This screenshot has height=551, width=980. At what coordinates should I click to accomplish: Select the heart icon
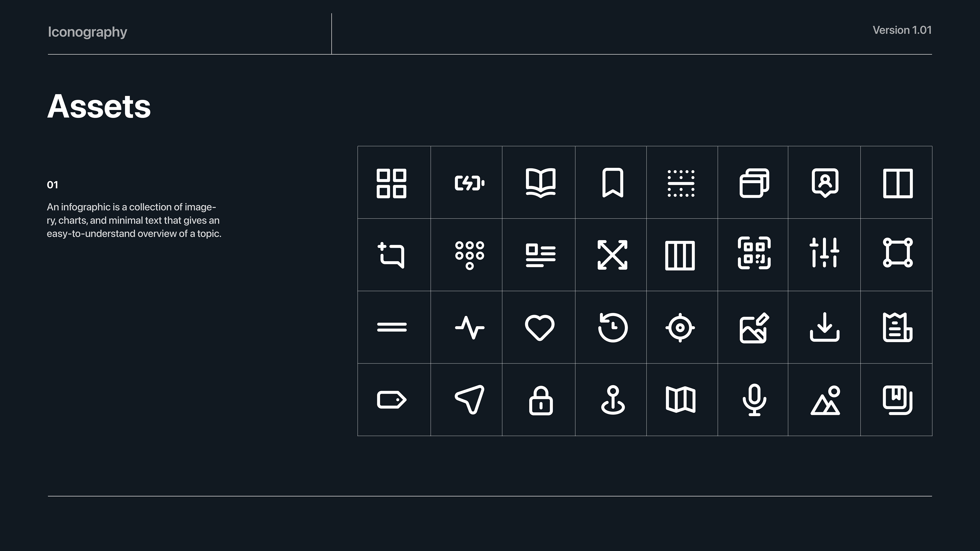(540, 327)
